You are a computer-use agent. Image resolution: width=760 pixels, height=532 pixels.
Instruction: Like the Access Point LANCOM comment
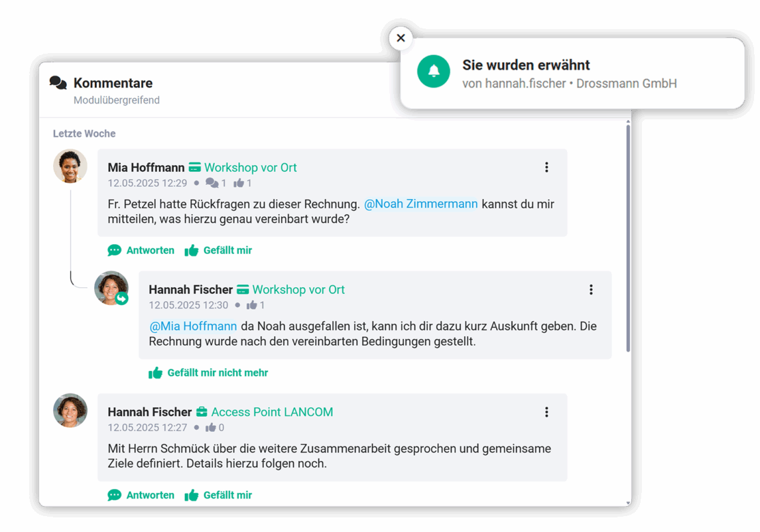[219, 495]
